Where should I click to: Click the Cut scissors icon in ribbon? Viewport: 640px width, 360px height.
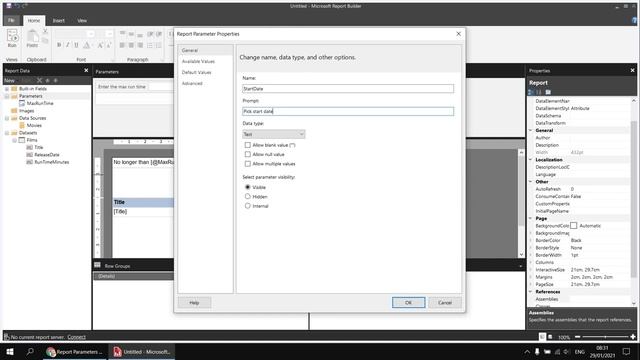(x=45, y=31)
